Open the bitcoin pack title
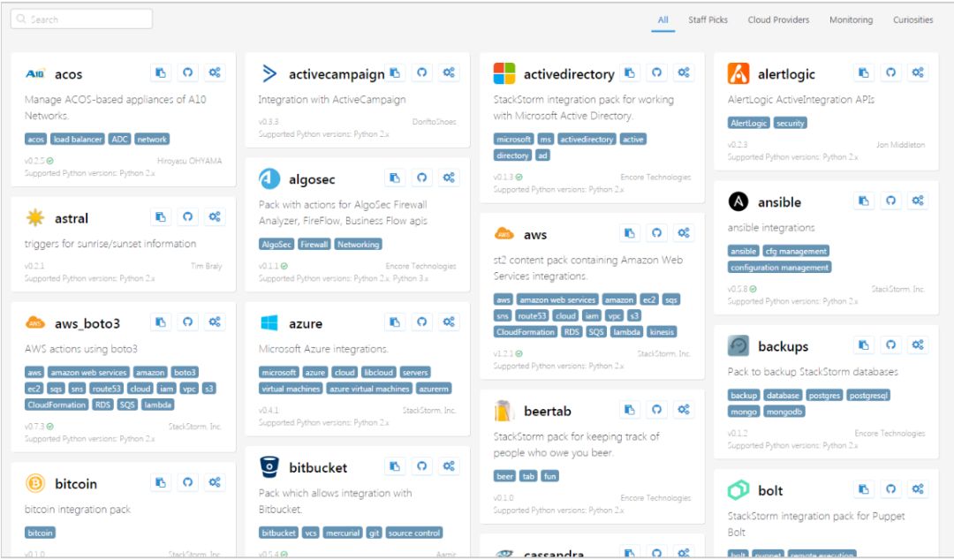 (75, 484)
